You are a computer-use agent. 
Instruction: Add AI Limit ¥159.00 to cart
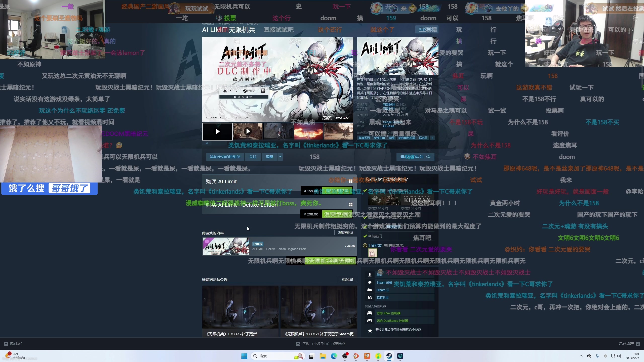tap(337, 191)
